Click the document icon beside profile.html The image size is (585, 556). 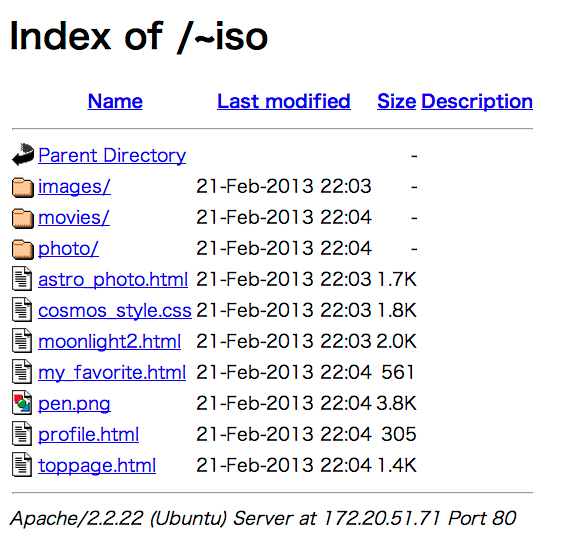tap(22, 434)
